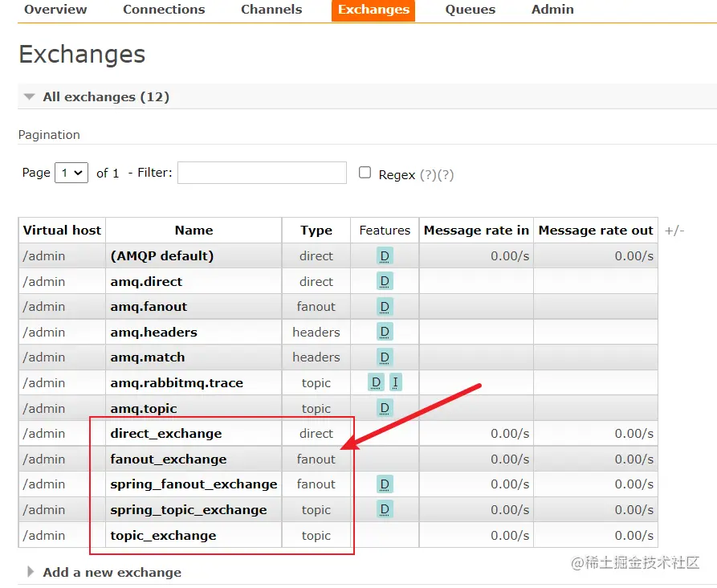Open the topic_exchange link

(x=163, y=536)
